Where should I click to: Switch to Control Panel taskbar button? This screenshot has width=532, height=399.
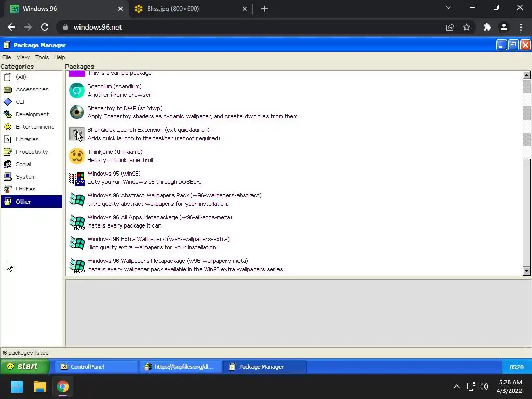[x=96, y=367]
